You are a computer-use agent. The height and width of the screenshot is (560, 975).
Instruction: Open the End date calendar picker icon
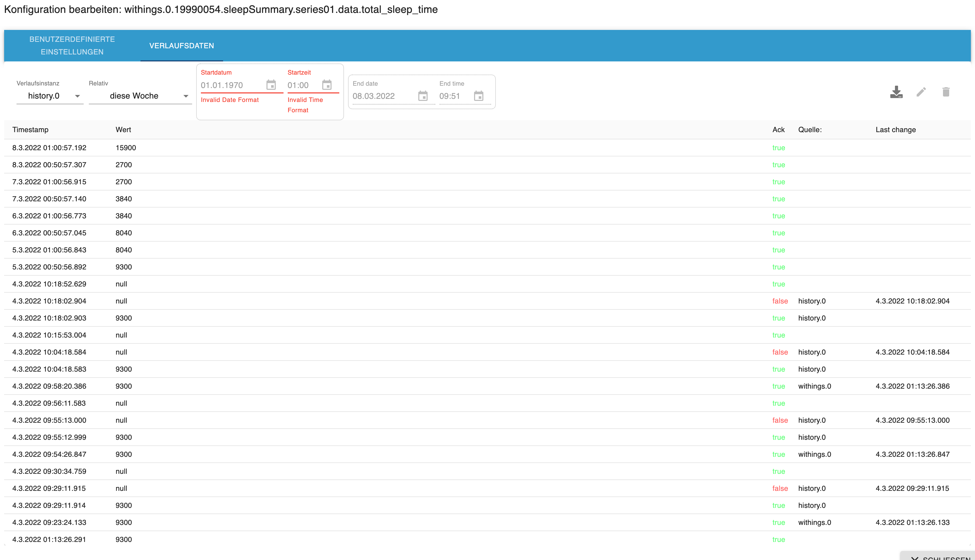(423, 96)
